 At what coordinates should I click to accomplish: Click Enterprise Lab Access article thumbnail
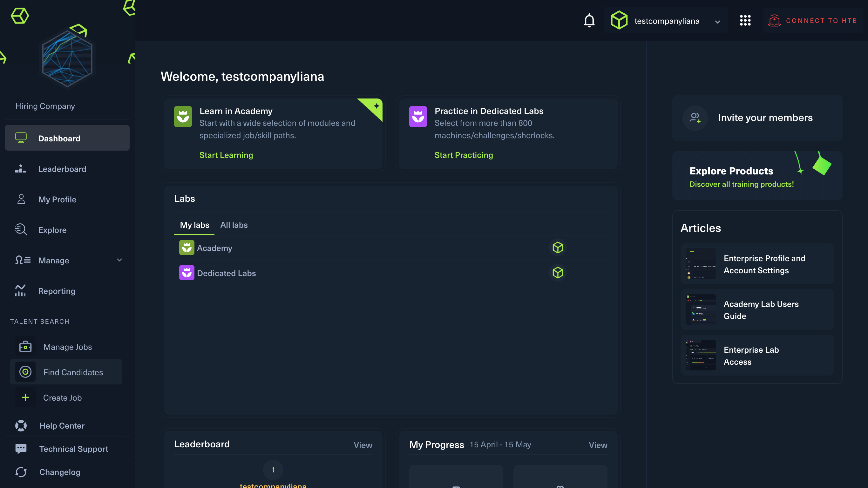[701, 355]
